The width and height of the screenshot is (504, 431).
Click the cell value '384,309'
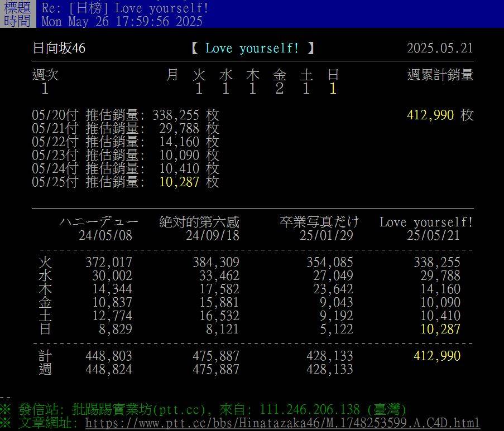pyautogui.click(x=216, y=262)
